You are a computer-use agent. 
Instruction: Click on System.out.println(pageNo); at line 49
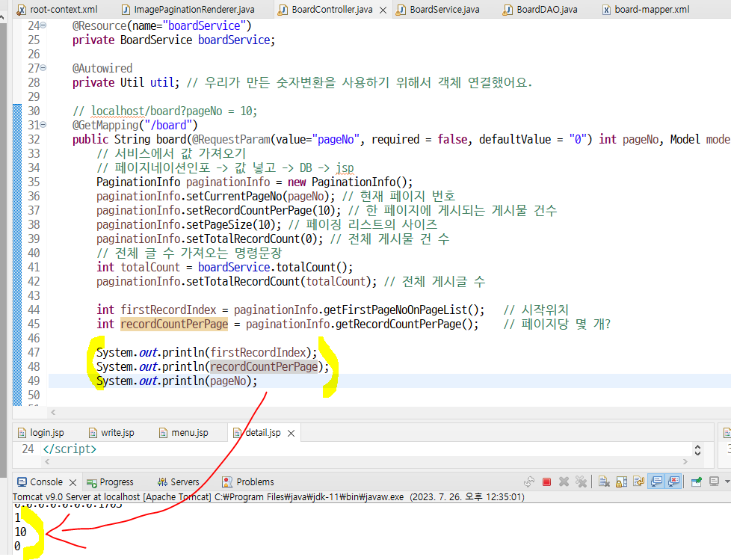[176, 381]
